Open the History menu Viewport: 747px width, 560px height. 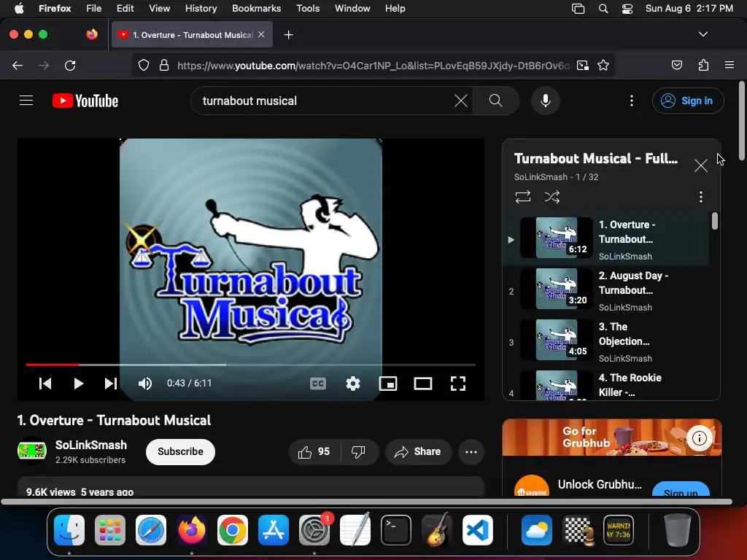[201, 8]
